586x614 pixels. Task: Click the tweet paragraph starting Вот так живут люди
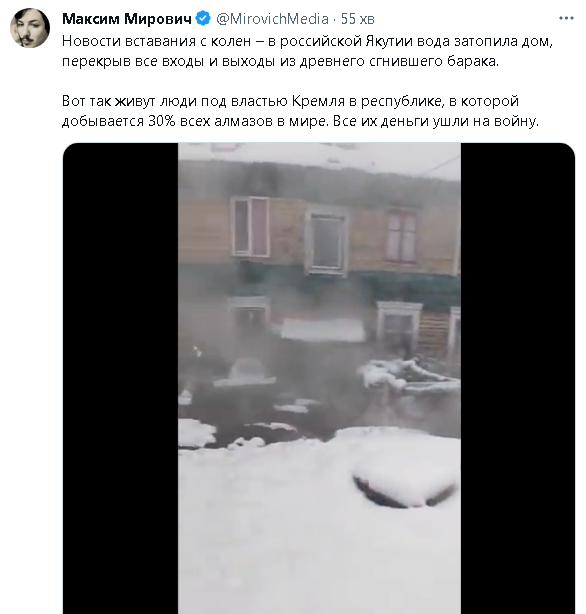300,111
